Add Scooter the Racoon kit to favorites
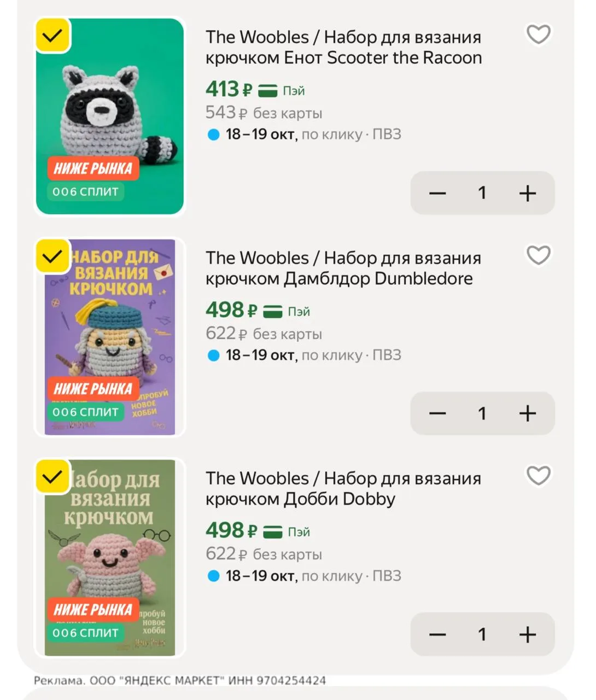The image size is (596, 700). tap(538, 35)
